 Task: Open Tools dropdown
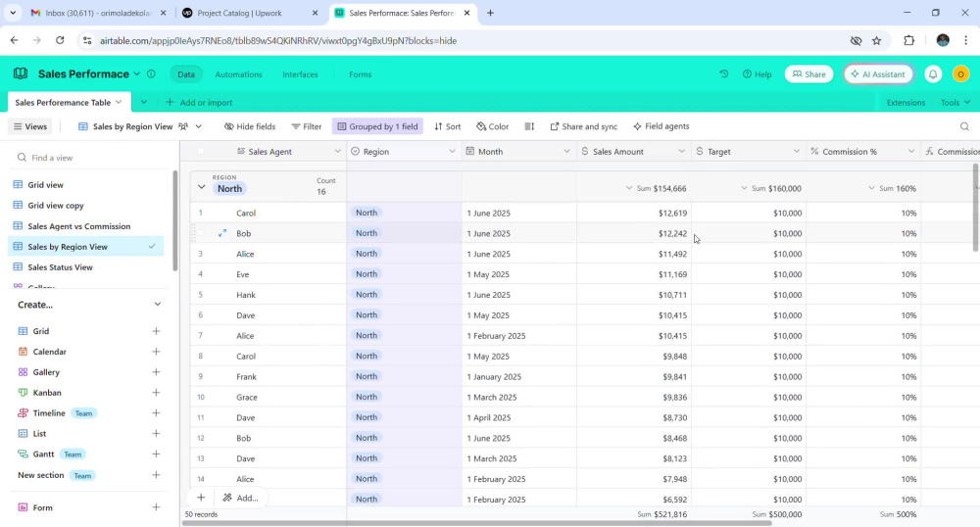tap(955, 103)
